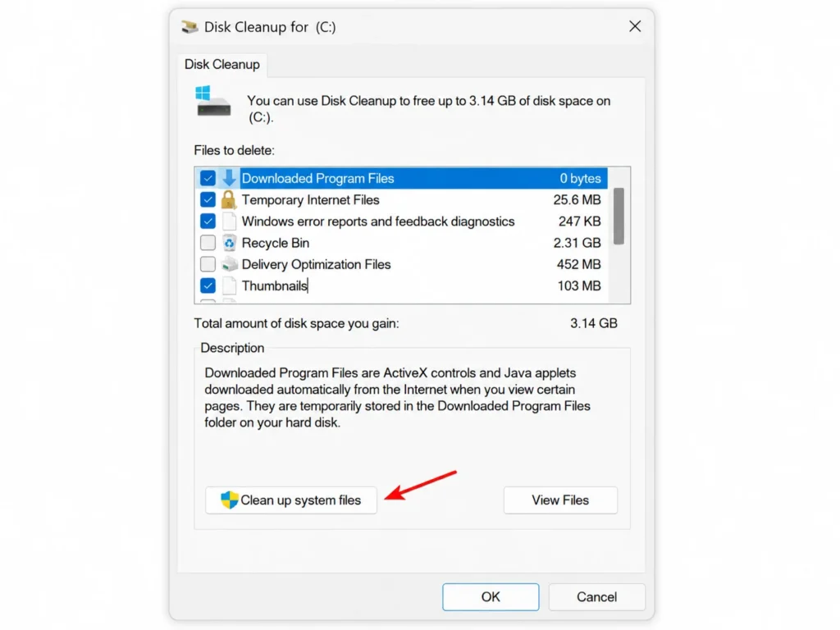The image size is (840, 630).
Task: Click the Disk Cleanup title bar icon
Action: coord(189,27)
